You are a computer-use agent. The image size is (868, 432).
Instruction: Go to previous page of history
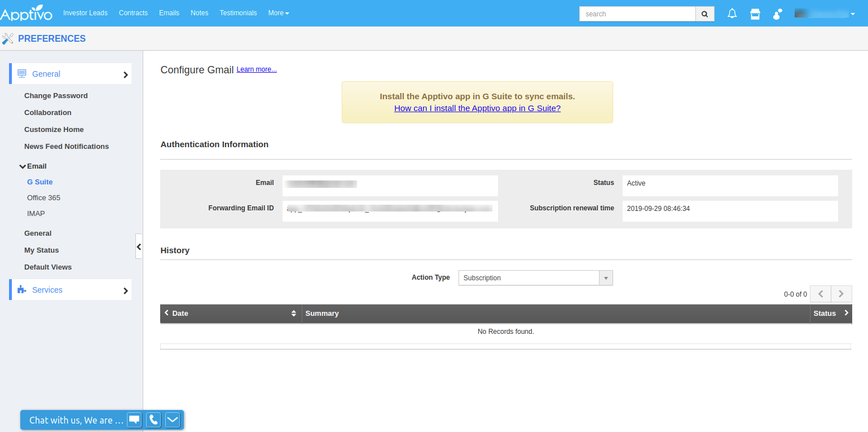click(820, 294)
